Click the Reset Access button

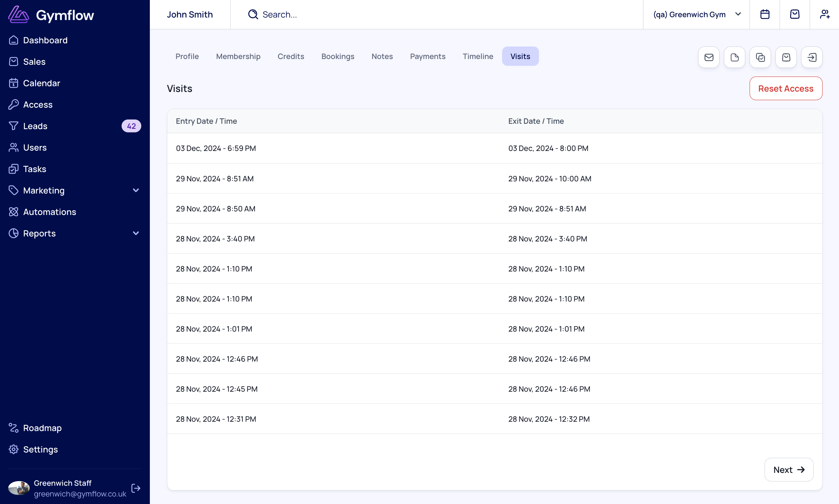(786, 88)
